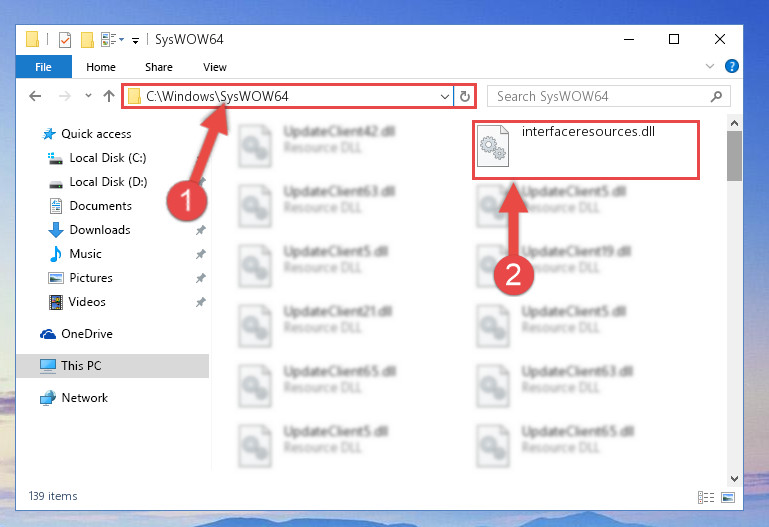Screen dimensions: 769x527
Task: Go forward using the Forward arrow
Action: point(64,96)
